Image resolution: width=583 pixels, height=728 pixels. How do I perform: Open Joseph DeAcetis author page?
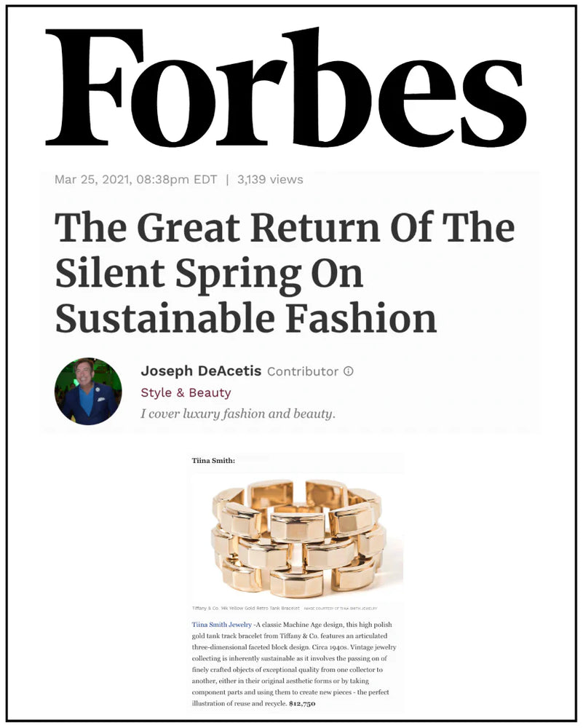(201, 371)
